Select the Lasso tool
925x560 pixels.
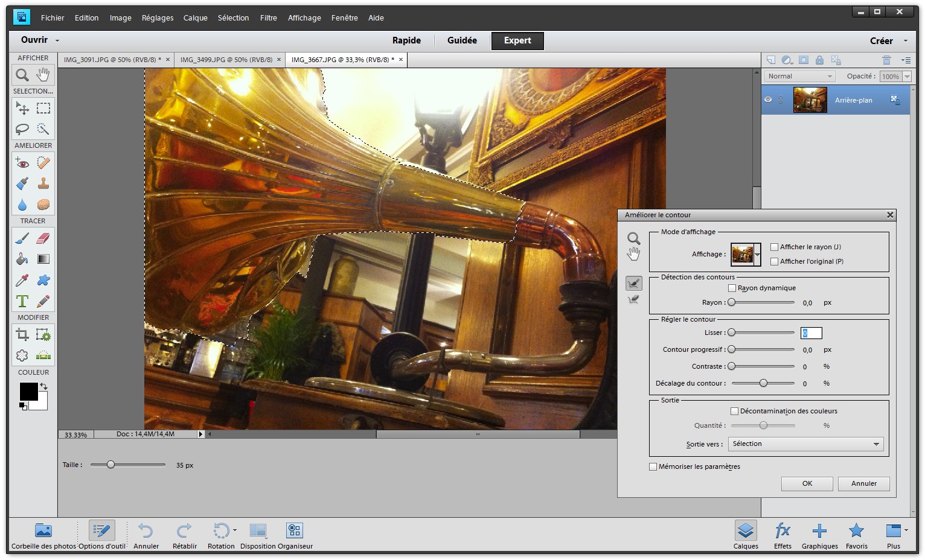tap(22, 129)
